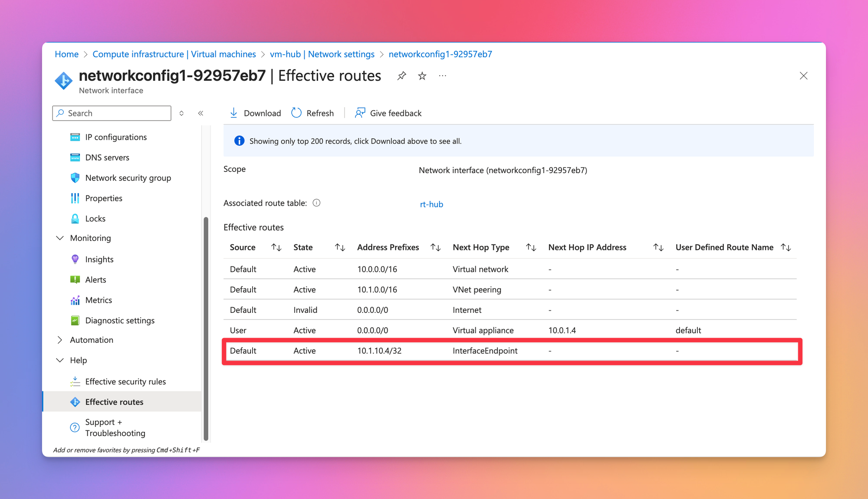The image size is (868, 499).
Task: Pin this blade to dashboard
Action: click(401, 76)
